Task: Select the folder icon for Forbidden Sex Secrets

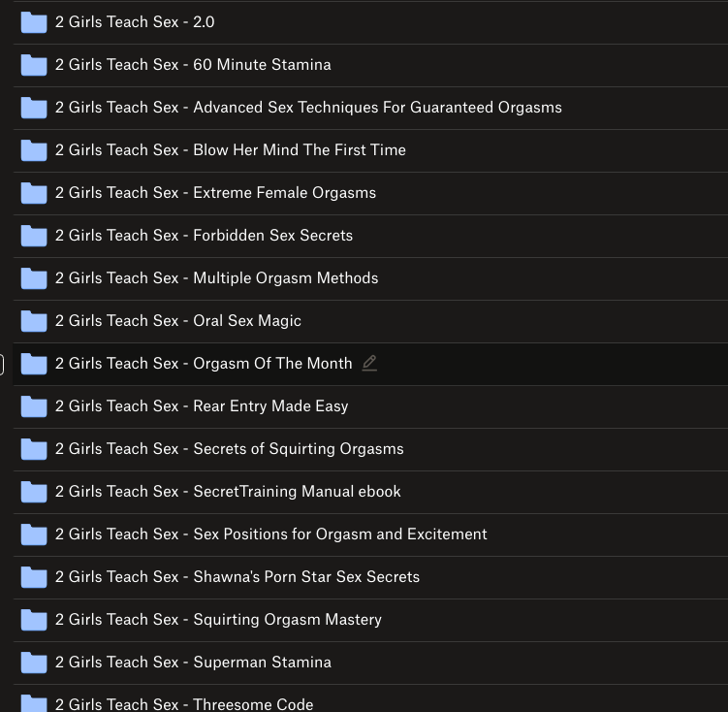Action: pyautogui.click(x=34, y=236)
